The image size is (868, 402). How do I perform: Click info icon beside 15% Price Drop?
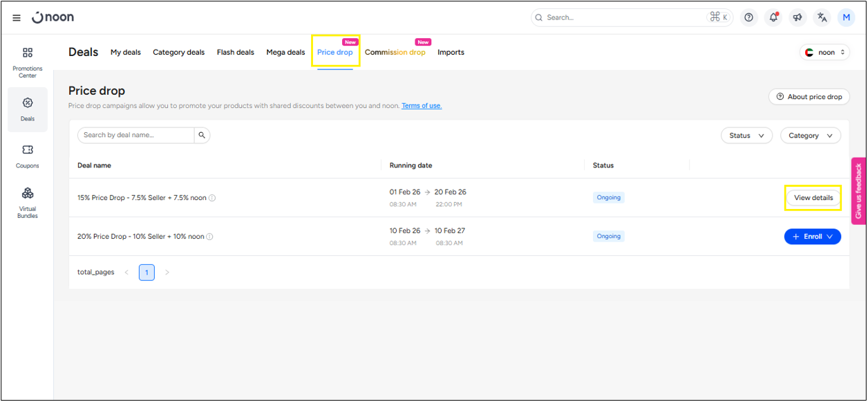pos(212,198)
